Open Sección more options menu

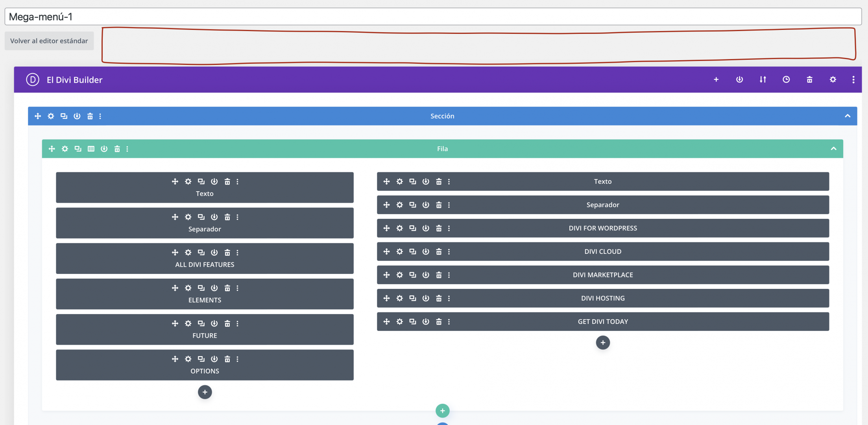tap(100, 116)
